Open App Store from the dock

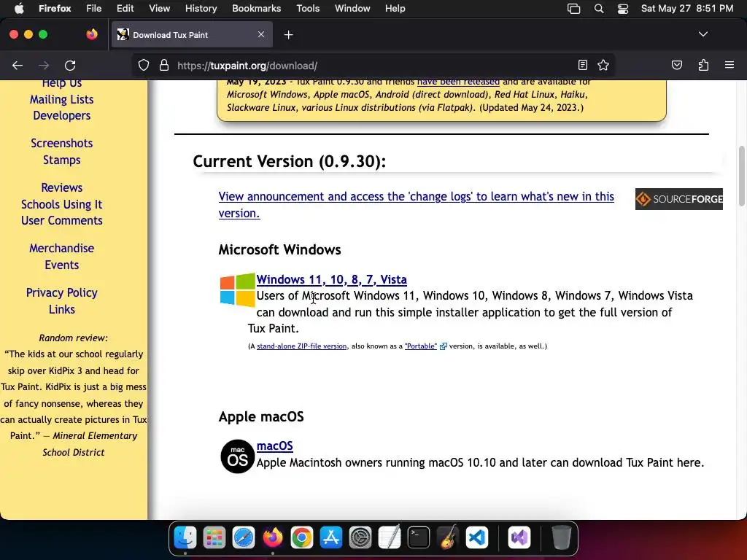tap(331, 537)
